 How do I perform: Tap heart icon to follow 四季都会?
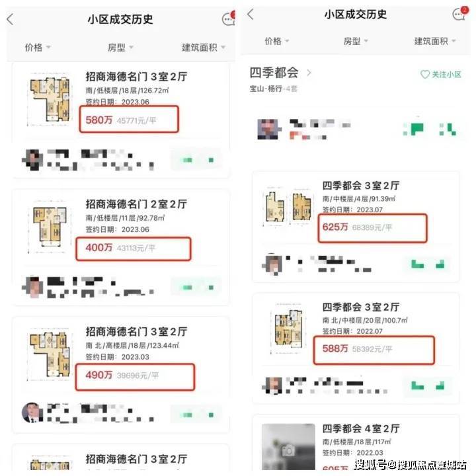coord(424,74)
